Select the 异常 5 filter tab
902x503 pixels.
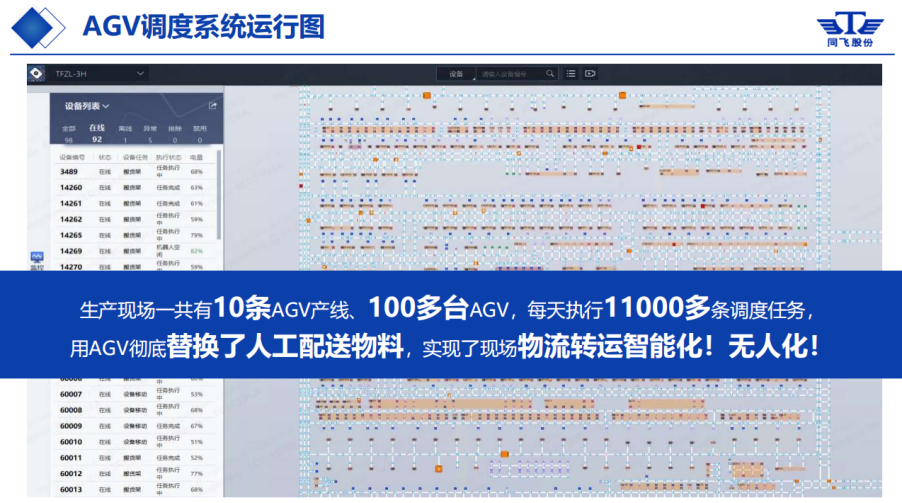click(x=150, y=134)
